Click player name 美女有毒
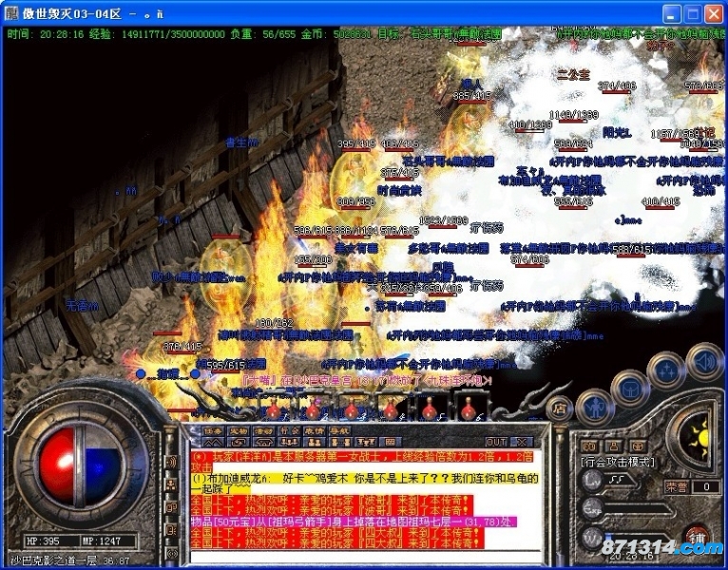Image resolution: width=728 pixels, height=570 pixels. [x=356, y=248]
